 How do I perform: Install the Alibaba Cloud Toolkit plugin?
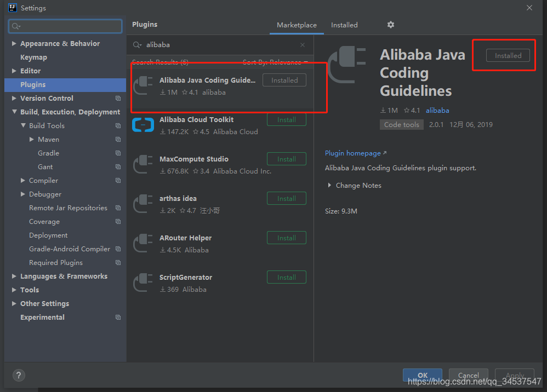pyautogui.click(x=287, y=120)
